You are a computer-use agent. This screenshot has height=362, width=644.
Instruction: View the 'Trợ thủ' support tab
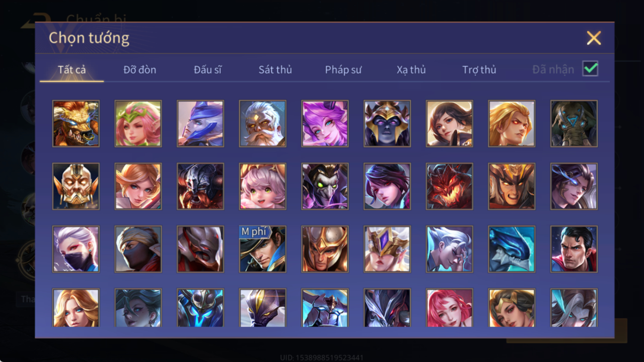[479, 70]
